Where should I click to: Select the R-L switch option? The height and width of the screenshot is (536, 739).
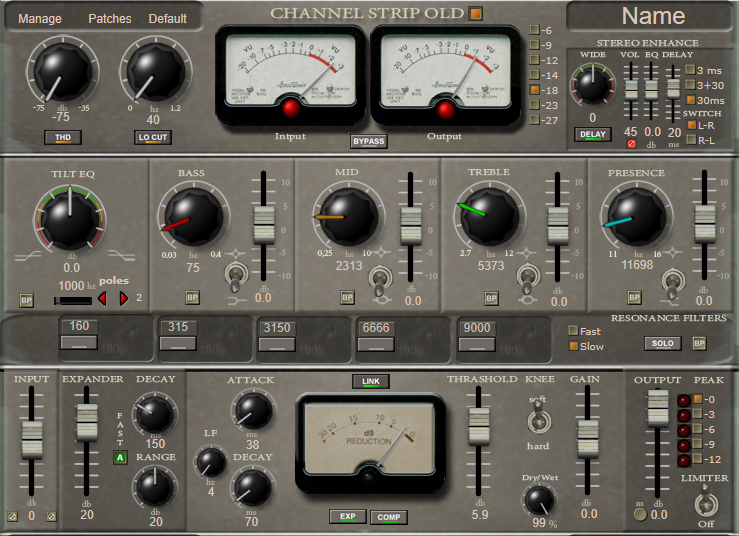coord(691,140)
